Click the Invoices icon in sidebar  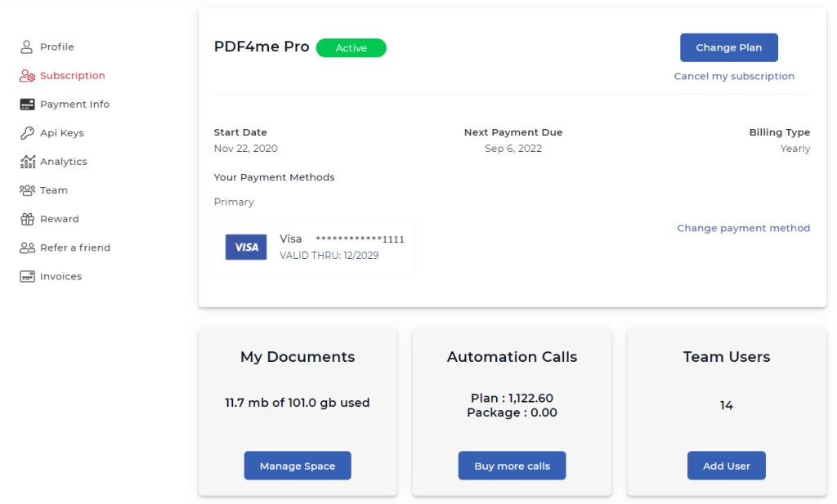pyautogui.click(x=27, y=276)
